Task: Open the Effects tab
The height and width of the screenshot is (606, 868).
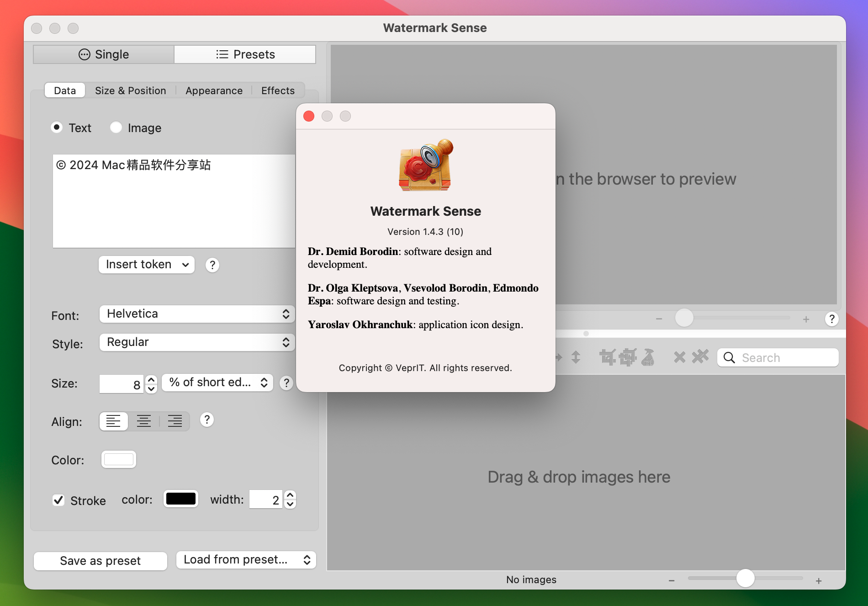Action: 278,90
